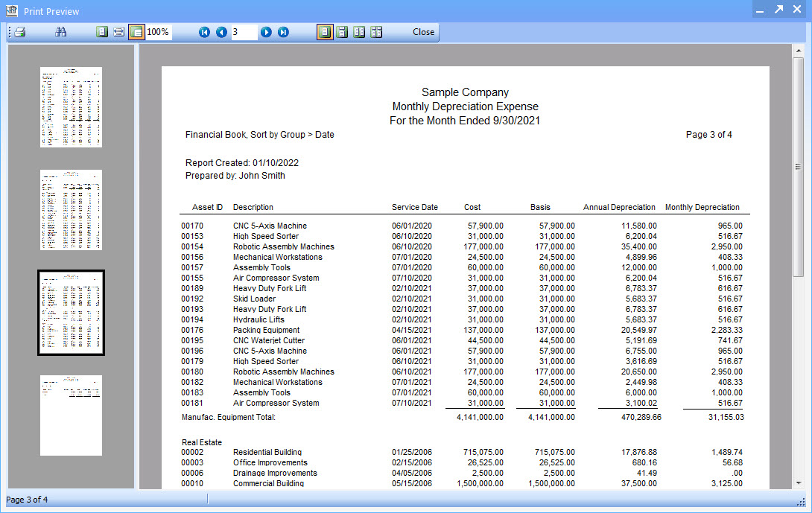812x513 pixels.
Task: Click the page number field
Action: pos(244,32)
